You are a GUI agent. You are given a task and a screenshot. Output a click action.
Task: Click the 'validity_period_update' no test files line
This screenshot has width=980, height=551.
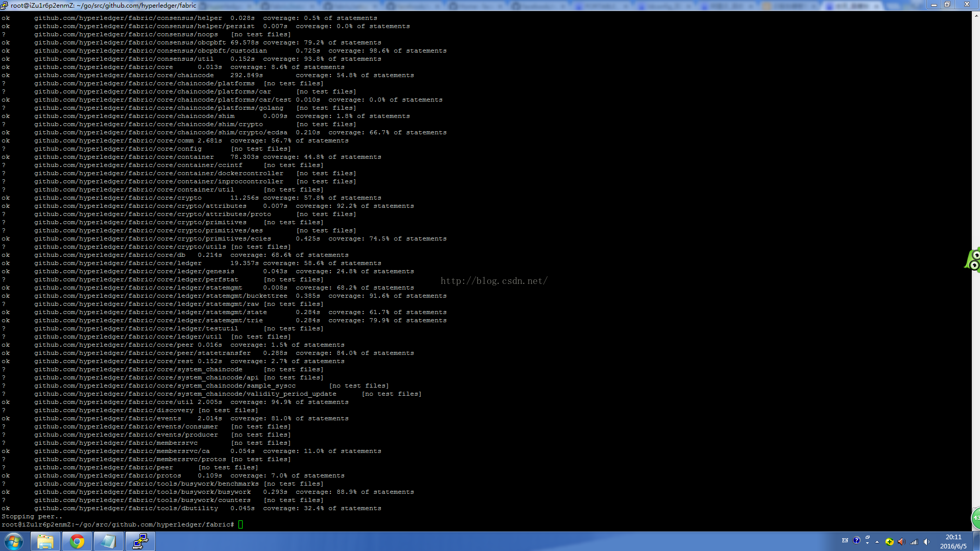coord(211,394)
